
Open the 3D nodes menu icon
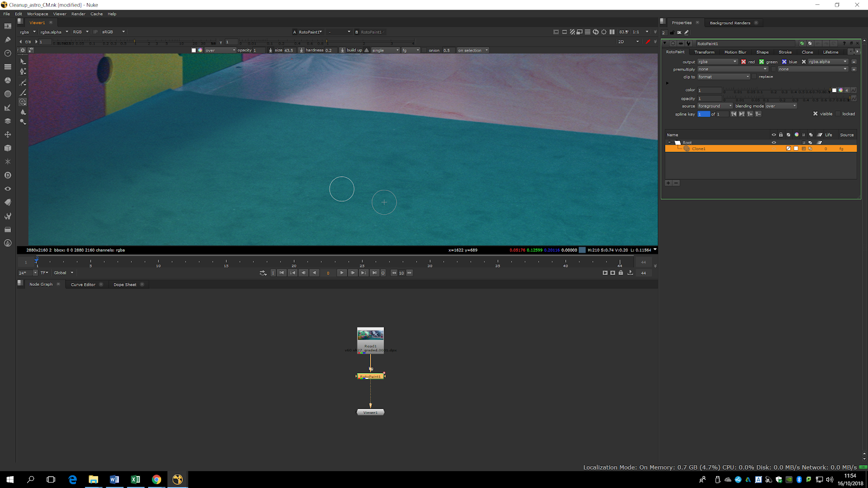coord(8,148)
